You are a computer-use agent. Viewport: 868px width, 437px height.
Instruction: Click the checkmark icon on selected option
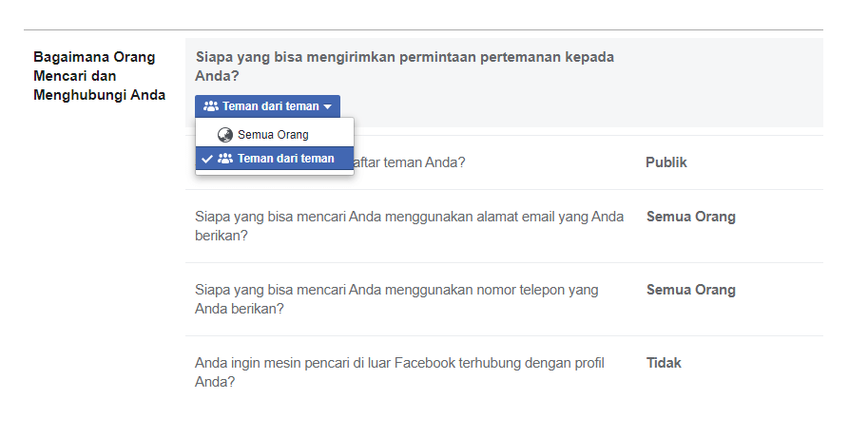pos(207,159)
